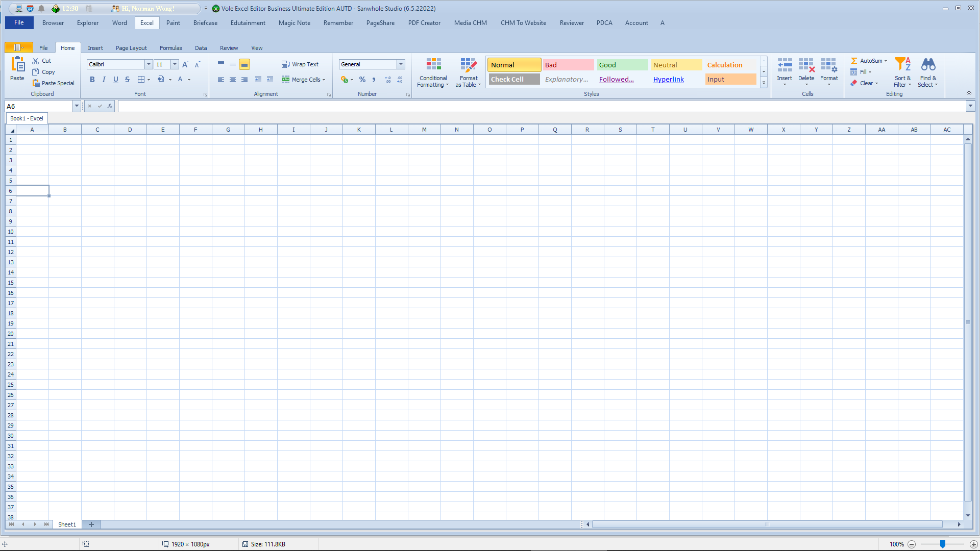Expand the General number format dropdown
The width and height of the screenshot is (980, 551).
[401, 64]
